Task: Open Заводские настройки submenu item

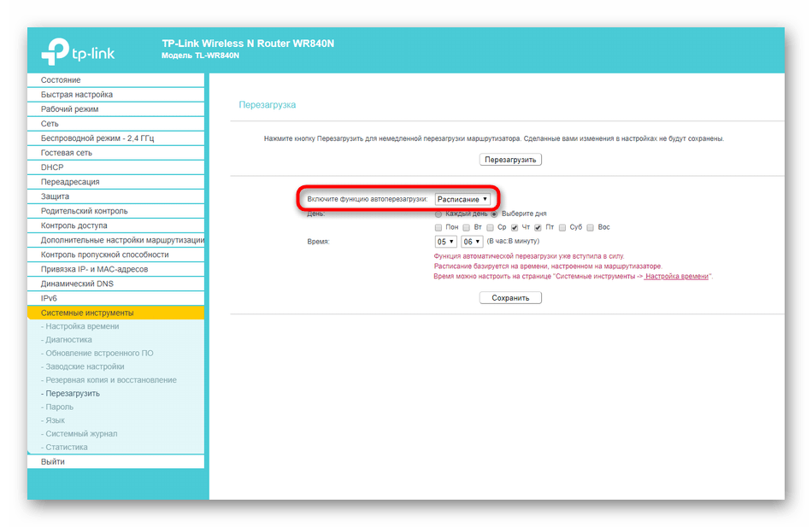Action: [x=83, y=366]
